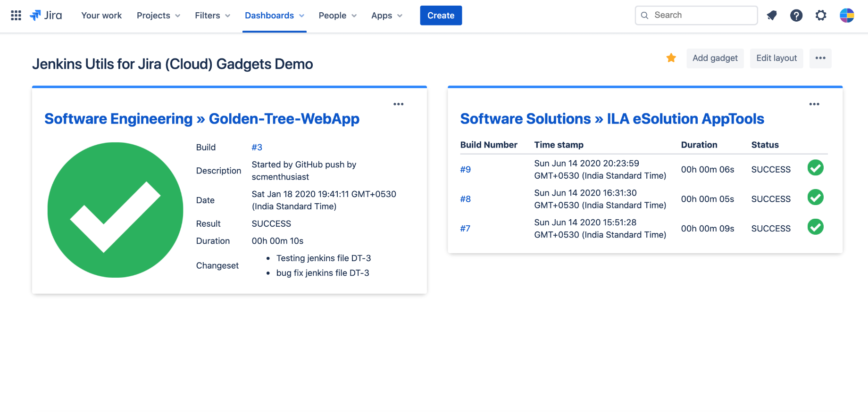Open the settings gear icon

coord(821,16)
